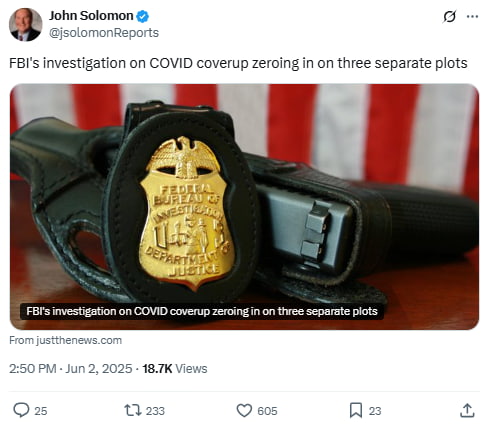Click the Grok explain-post icon
Viewport: 488px width, 426px height.
pos(449,16)
